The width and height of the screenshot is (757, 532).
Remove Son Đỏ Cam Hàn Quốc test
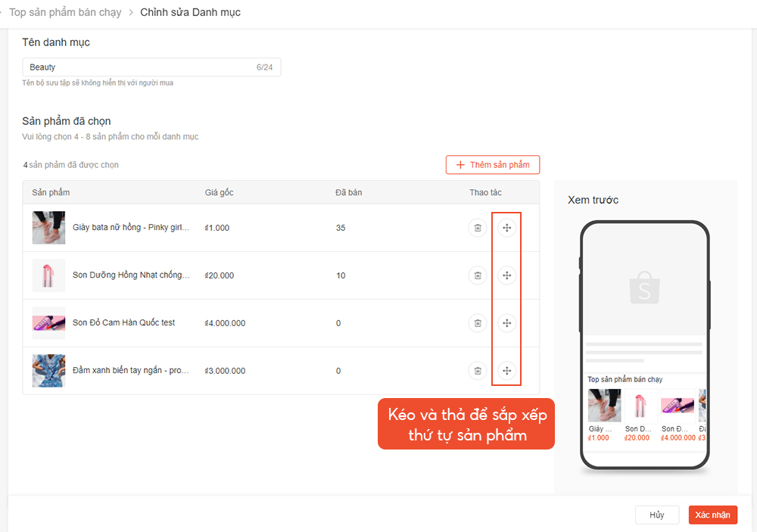tap(477, 323)
